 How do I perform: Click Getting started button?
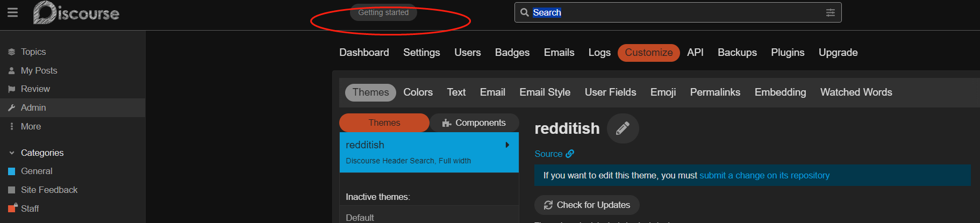tap(383, 12)
